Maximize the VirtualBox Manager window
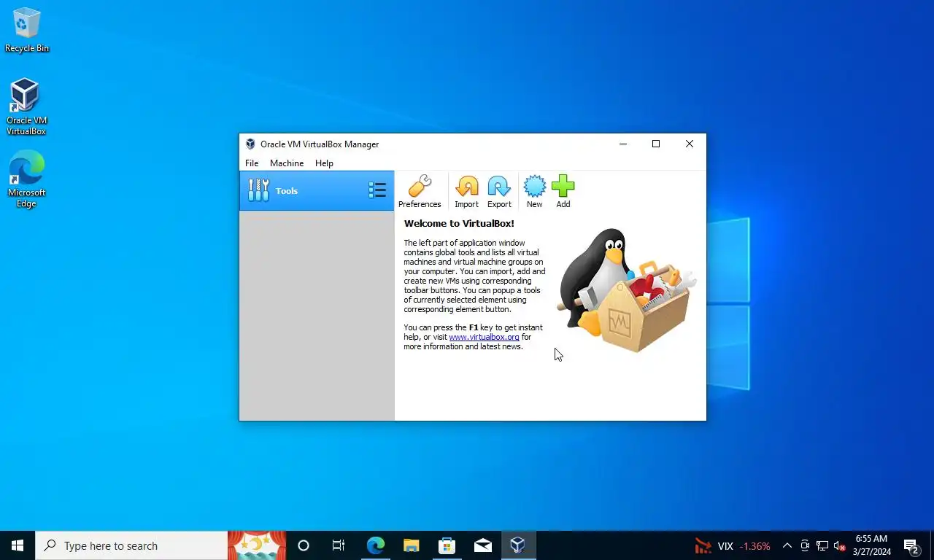The image size is (934, 560). [x=656, y=144]
